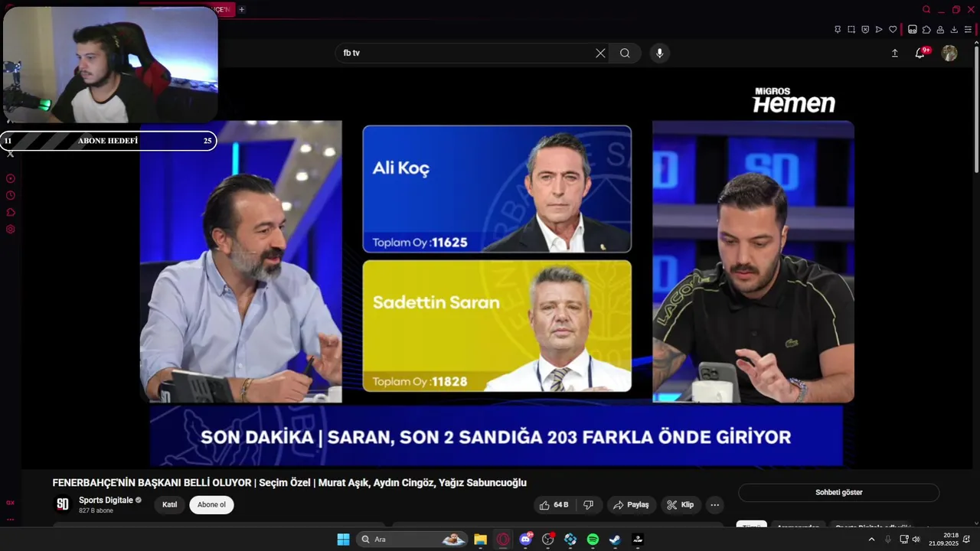Open the extensions cube icon
Image resolution: width=980 pixels, height=551 pixels.
pos(926,30)
